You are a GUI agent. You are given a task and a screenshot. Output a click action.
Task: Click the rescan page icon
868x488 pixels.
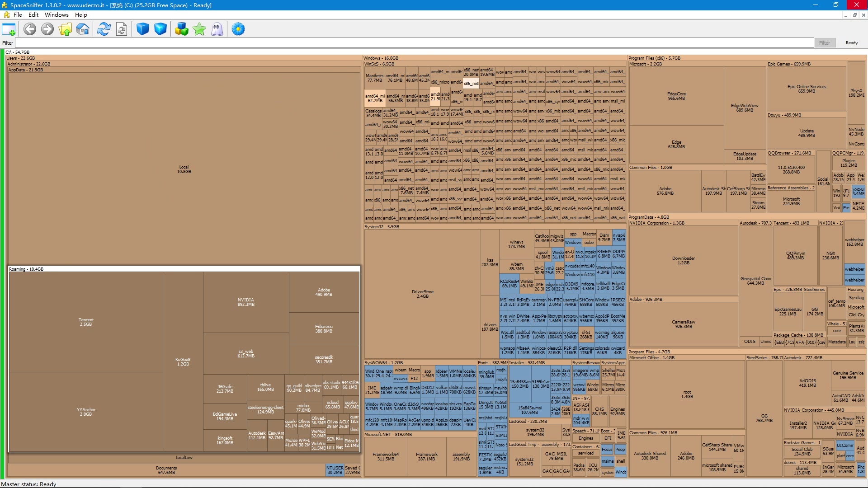[x=122, y=29]
